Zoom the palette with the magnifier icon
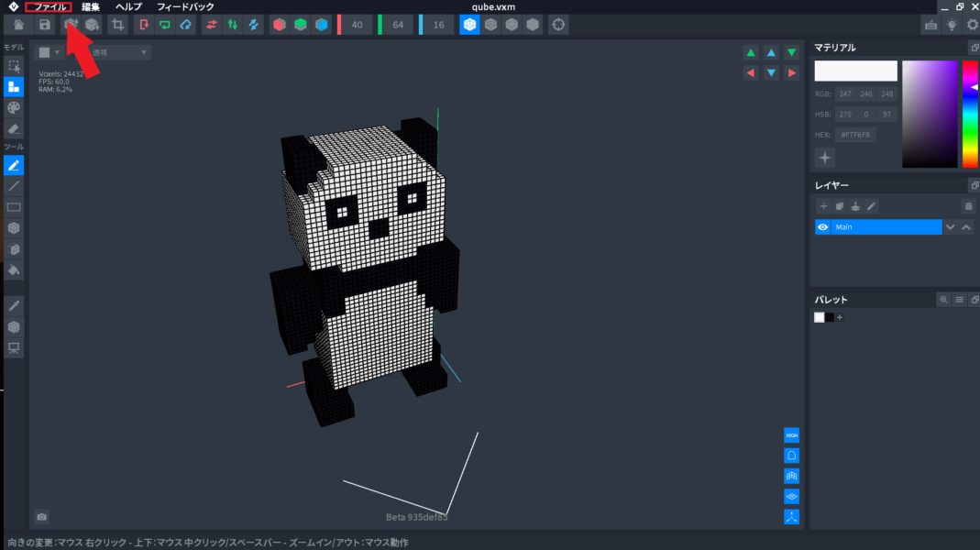Screen dimensions: 980x550 943,300
